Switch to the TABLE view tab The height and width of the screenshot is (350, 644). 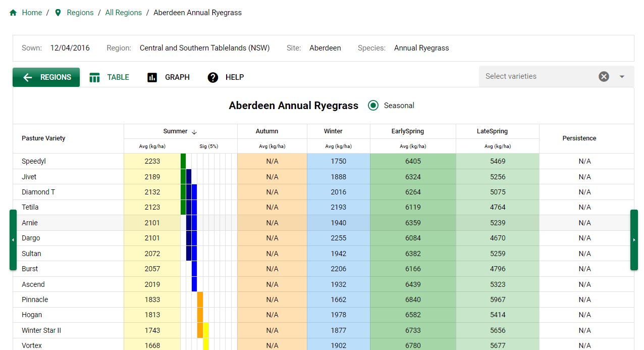[x=118, y=77]
